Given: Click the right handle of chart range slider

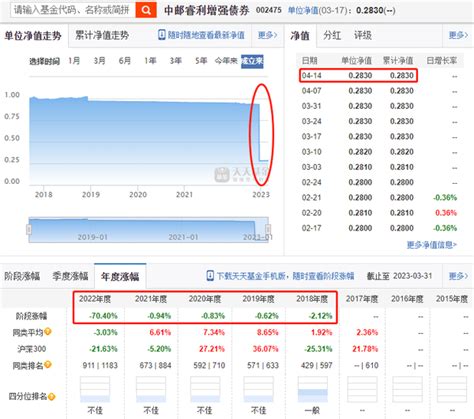Looking at the screenshot, I should 268,229.
